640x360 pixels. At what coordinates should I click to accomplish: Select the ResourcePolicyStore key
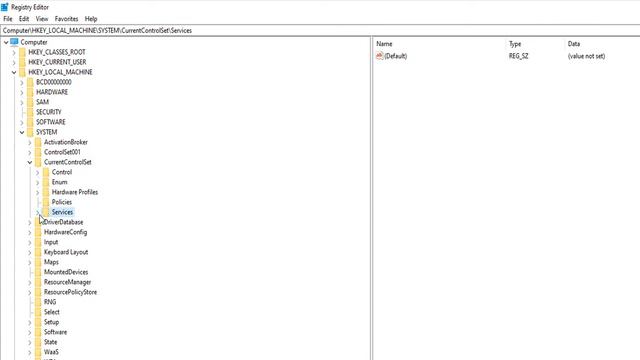[x=70, y=292]
